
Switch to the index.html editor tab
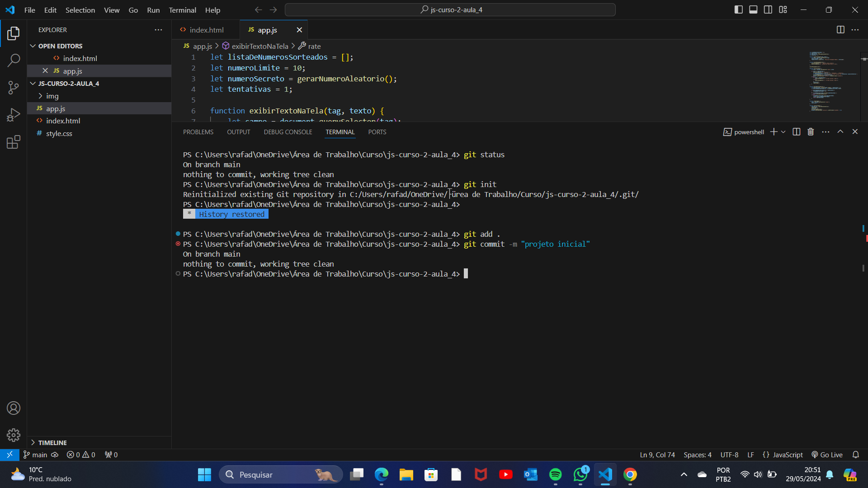[206, 30]
